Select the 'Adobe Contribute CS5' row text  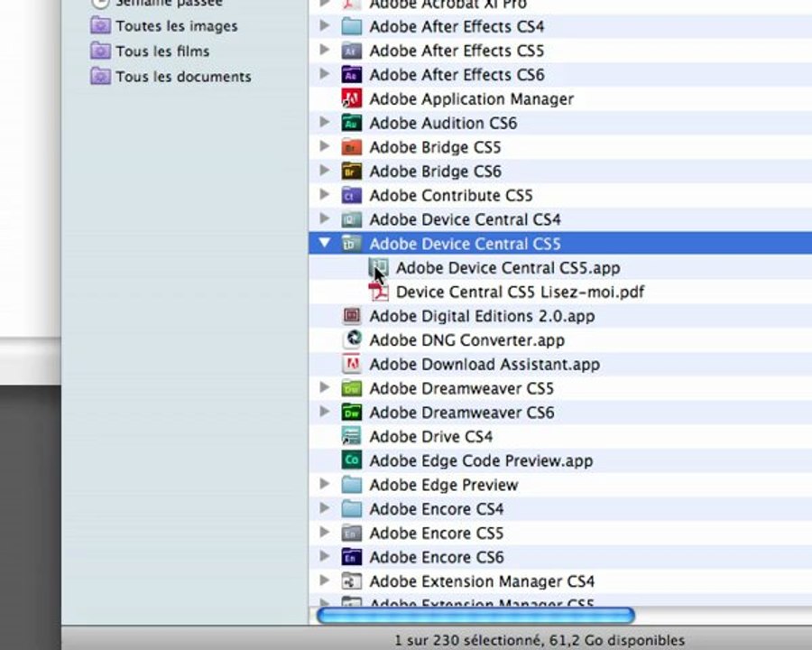point(451,195)
